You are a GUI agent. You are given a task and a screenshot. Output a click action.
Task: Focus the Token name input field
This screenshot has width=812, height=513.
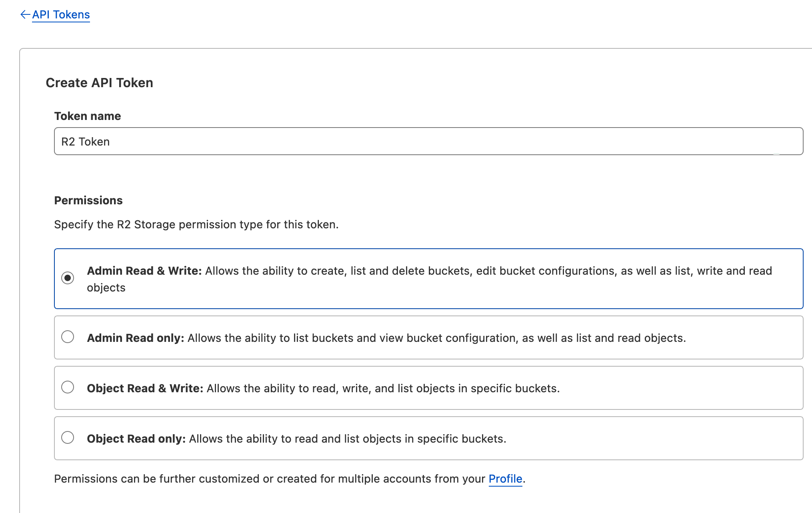[x=428, y=142]
